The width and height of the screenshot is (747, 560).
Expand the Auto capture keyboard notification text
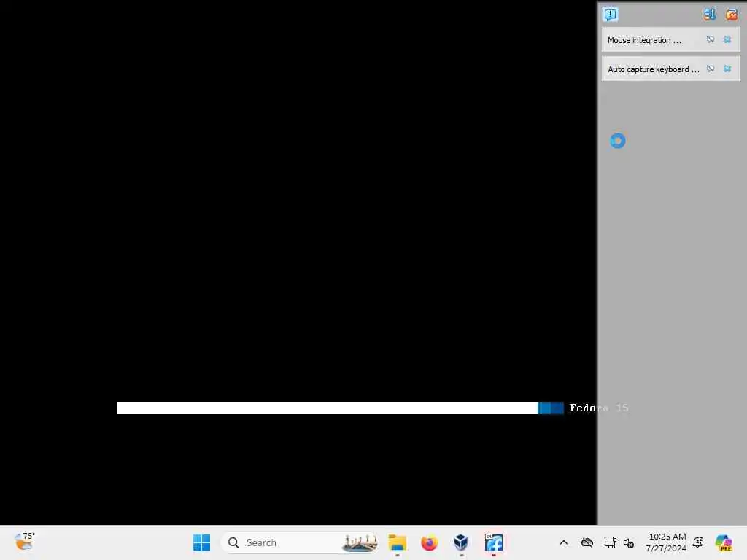653,69
